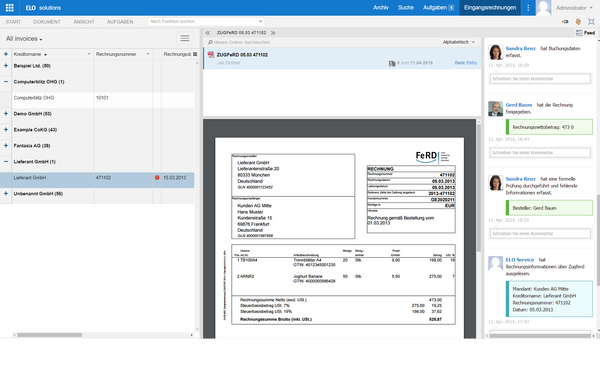Open the DOKUMENT ribbon tab
Image resolution: width=600 pixels, height=375 pixels.
(47, 22)
